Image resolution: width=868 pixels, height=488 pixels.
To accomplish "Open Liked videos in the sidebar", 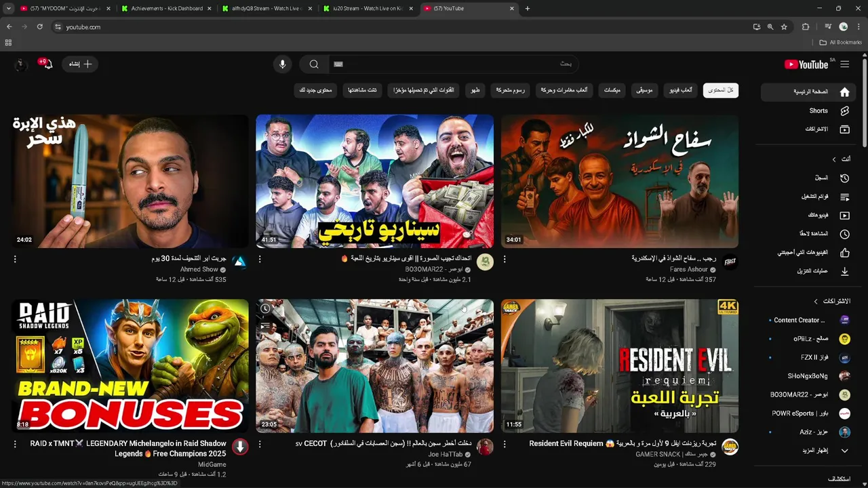I will pos(807,253).
